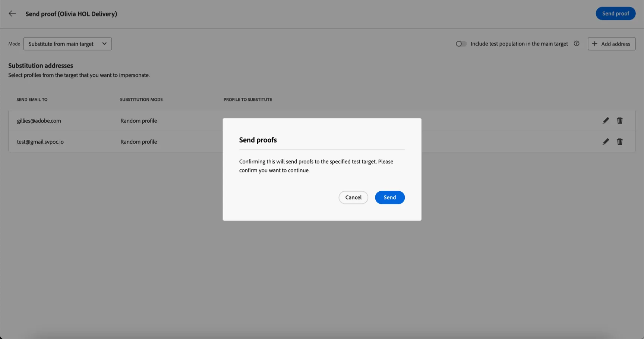
Task: Edit the test@gmail.svpoc.io address row
Action: coord(606,141)
